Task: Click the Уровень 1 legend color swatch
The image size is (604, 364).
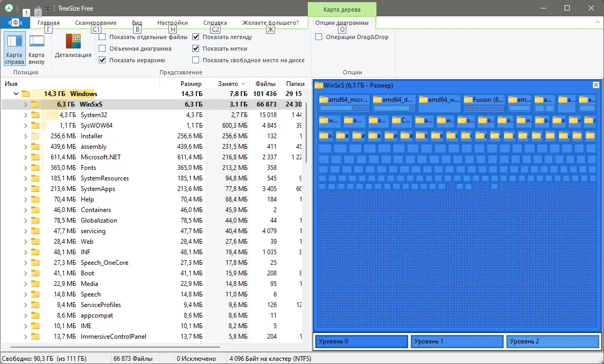Action: tap(457, 341)
